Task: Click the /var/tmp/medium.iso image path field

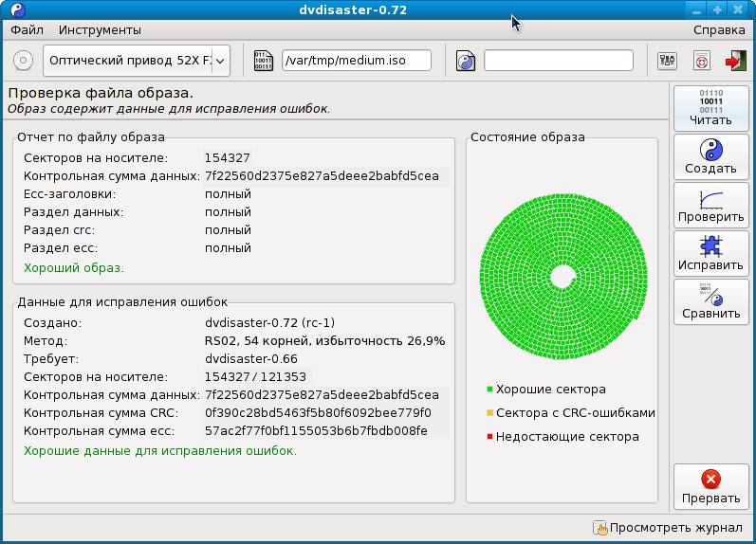Action: coord(357,61)
